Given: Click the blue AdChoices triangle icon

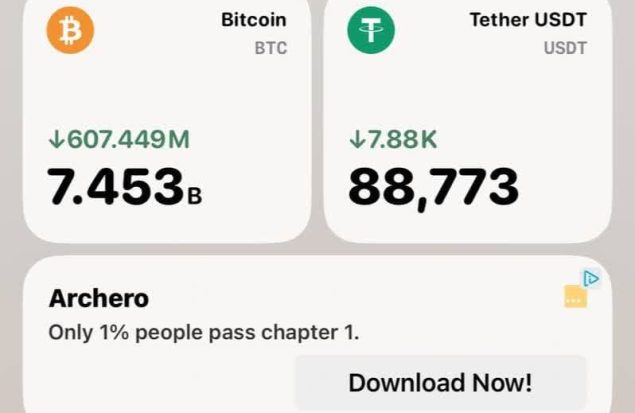Looking at the screenshot, I should [591, 279].
